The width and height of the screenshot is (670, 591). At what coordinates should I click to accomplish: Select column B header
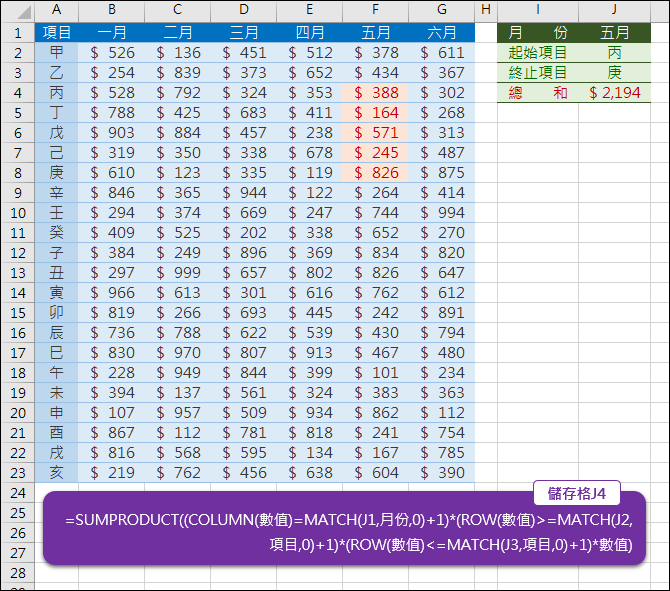[112, 10]
